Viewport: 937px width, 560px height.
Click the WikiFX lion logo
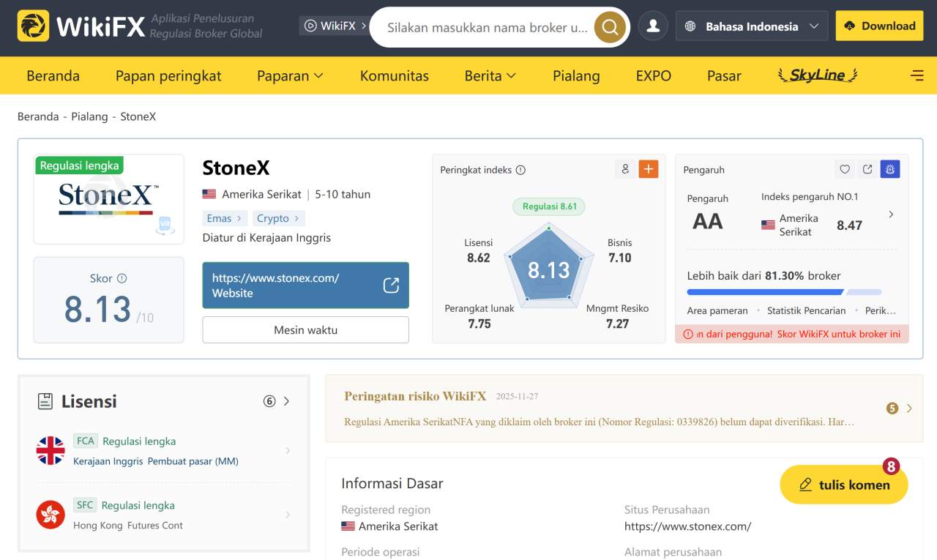coord(33,26)
